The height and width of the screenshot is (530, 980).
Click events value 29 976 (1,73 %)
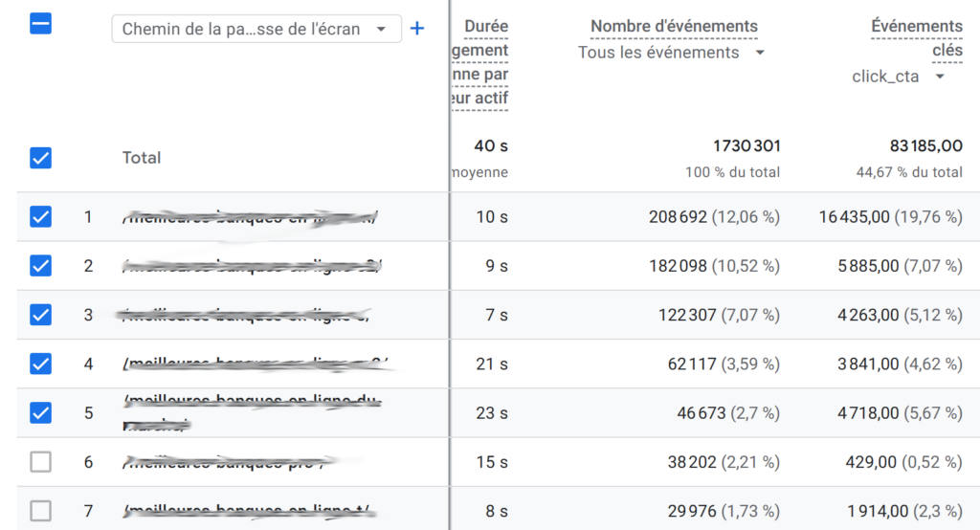[724, 511]
